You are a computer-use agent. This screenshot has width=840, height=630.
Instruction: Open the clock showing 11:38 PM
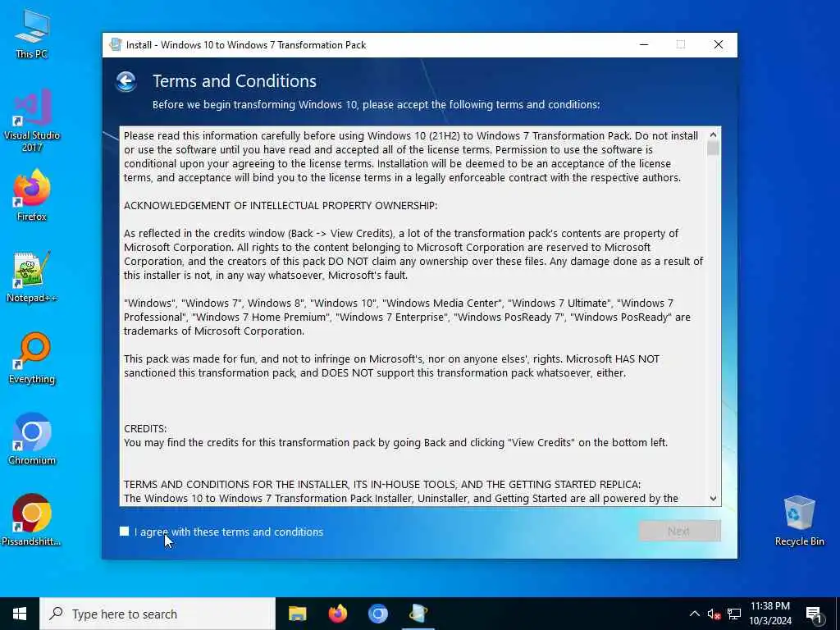pyautogui.click(x=769, y=614)
